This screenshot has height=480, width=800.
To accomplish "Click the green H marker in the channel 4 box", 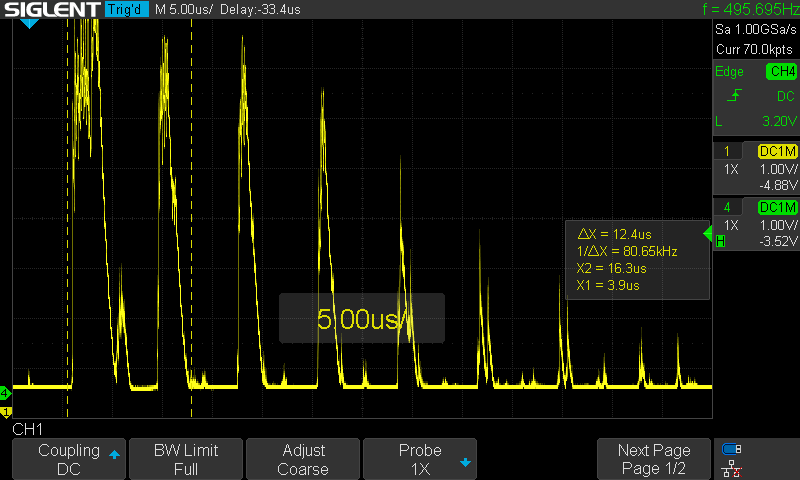I will (720, 241).
